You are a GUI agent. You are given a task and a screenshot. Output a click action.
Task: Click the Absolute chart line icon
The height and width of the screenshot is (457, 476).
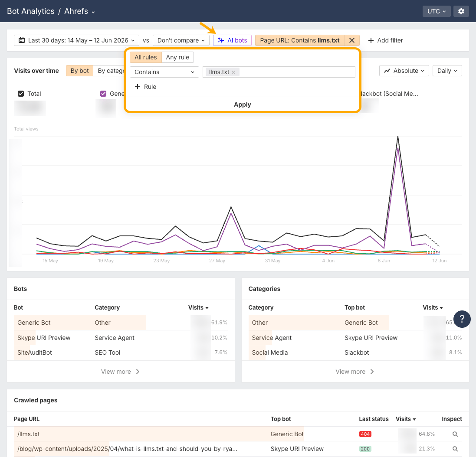click(x=387, y=71)
